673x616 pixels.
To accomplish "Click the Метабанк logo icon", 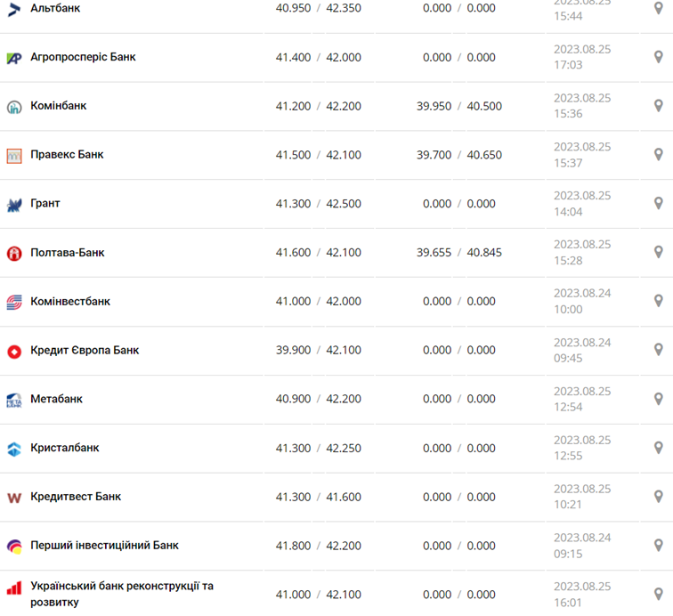I will click(14, 400).
